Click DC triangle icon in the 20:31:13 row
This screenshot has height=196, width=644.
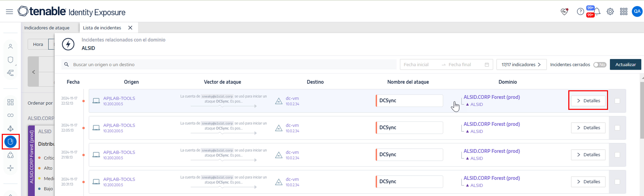(x=279, y=182)
